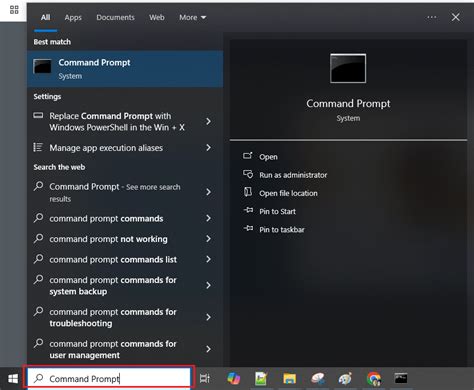Expand the 'commands for system backup' arrow
Image resolution: width=474 pixels, height=390 pixels.
pos(209,285)
